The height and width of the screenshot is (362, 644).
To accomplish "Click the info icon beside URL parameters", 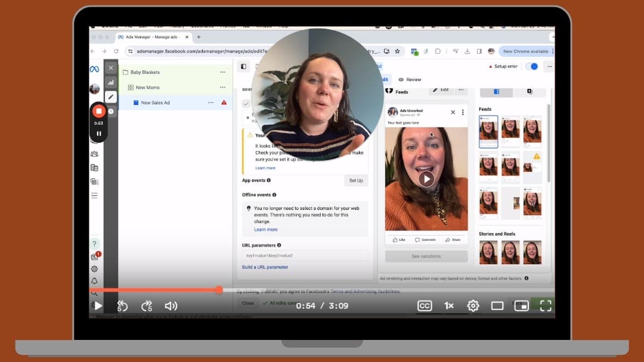I will coord(279,245).
